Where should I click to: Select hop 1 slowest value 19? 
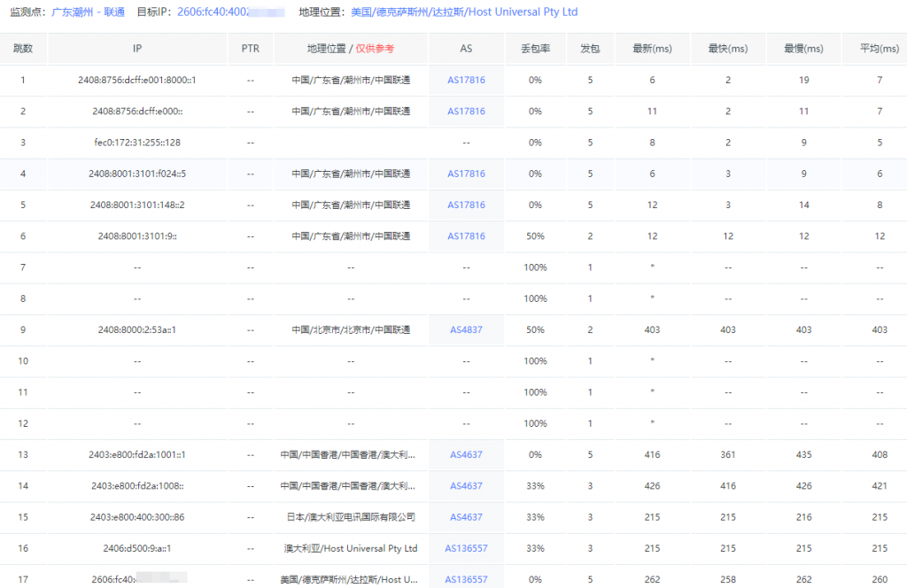point(804,80)
